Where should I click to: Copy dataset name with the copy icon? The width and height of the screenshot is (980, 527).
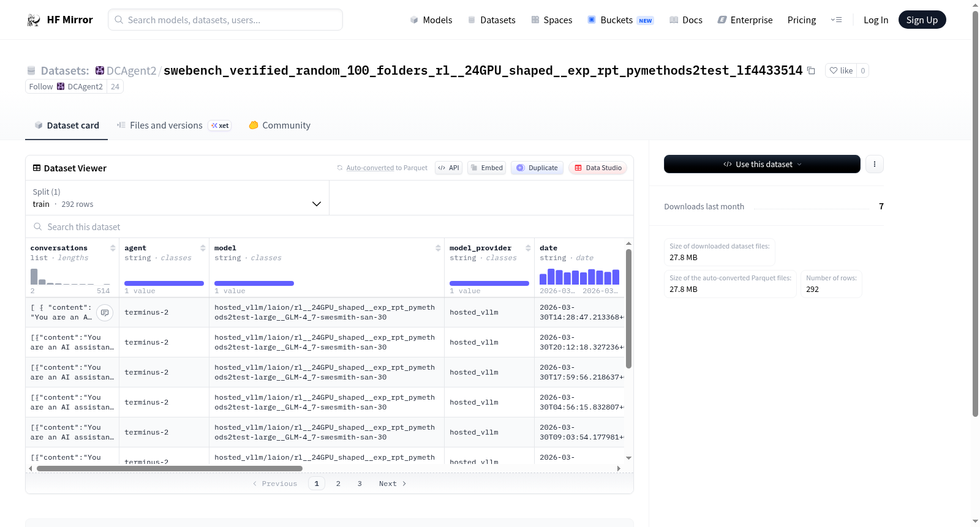811,70
